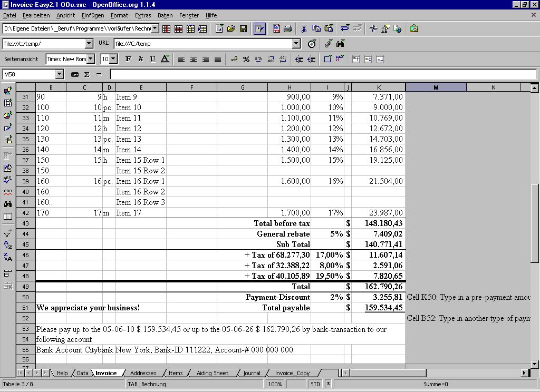Toggle Underline formatting (U button)

pos(152,59)
